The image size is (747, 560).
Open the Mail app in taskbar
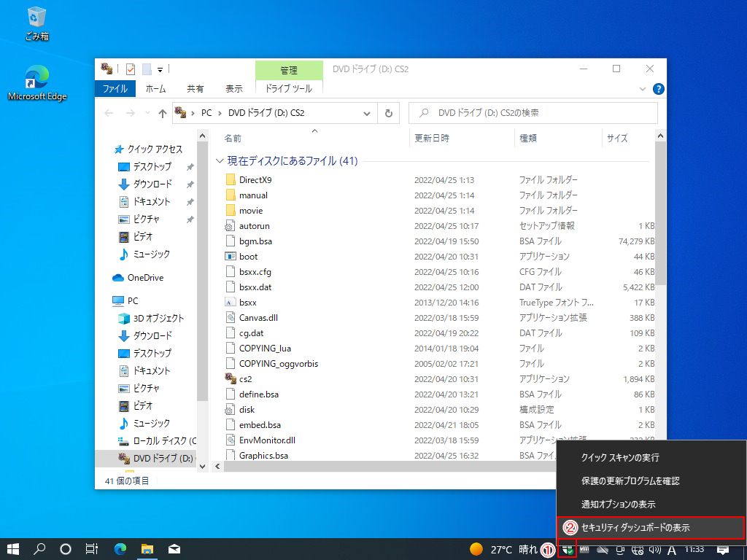(x=174, y=549)
